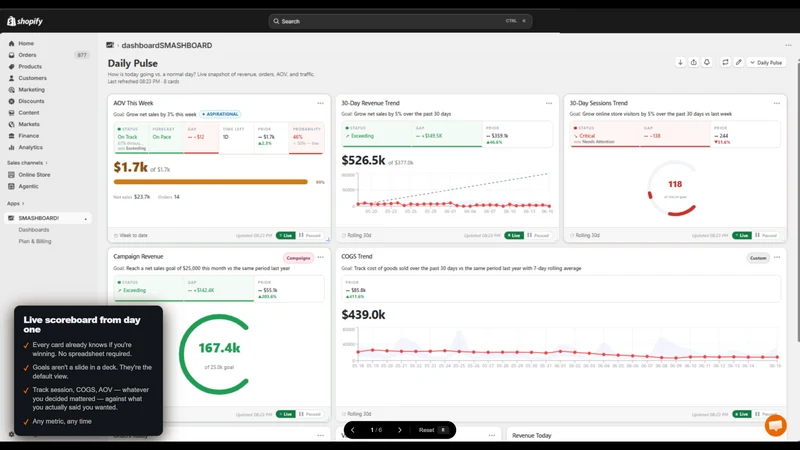Click the Orders 877 count badge
Viewport: 800px width, 450px height.
[82, 55]
